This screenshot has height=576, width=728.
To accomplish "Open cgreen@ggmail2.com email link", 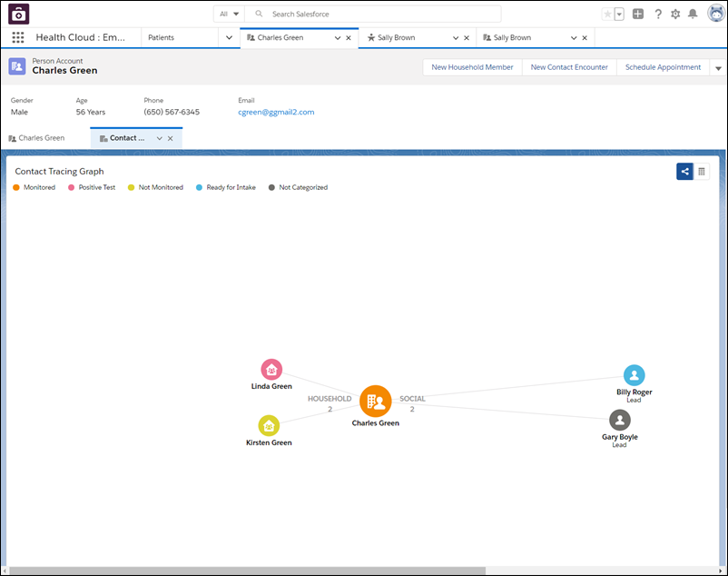I will (x=276, y=112).
